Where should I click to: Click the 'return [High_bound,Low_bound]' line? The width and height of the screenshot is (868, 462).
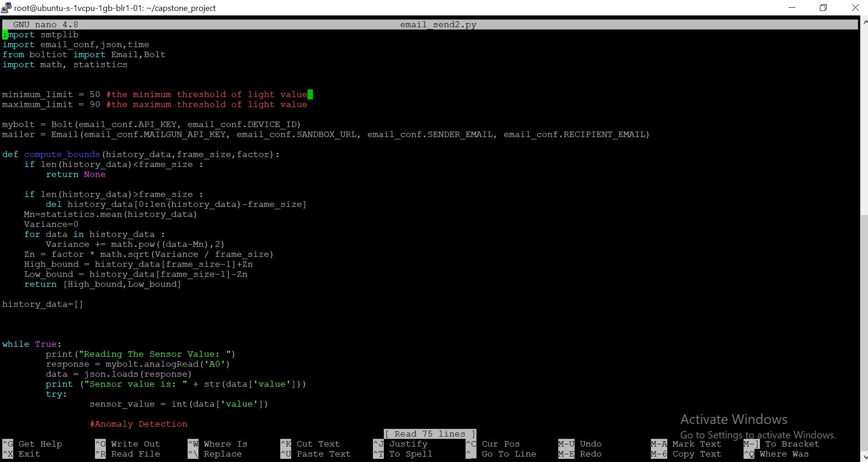102,284
